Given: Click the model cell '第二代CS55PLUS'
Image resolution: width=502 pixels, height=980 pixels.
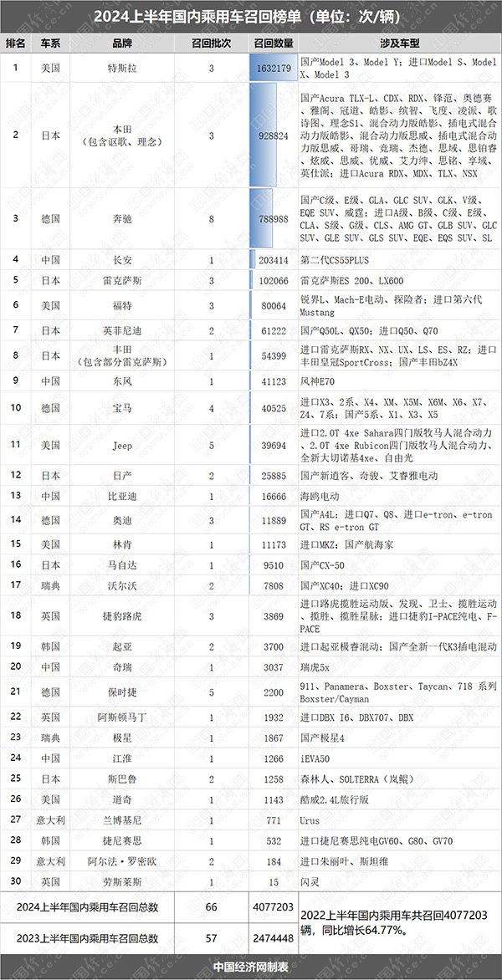Looking at the screenshot, I should tap(334, 260).
